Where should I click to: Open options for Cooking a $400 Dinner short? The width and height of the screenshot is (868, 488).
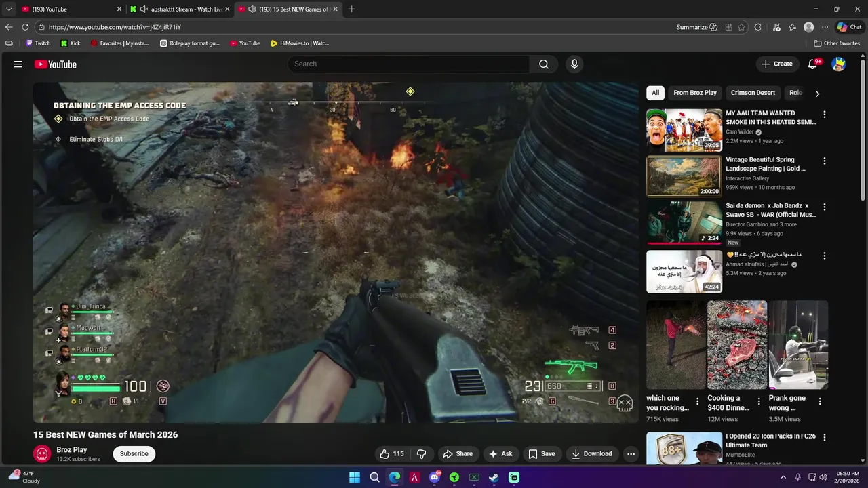(759, 401)
